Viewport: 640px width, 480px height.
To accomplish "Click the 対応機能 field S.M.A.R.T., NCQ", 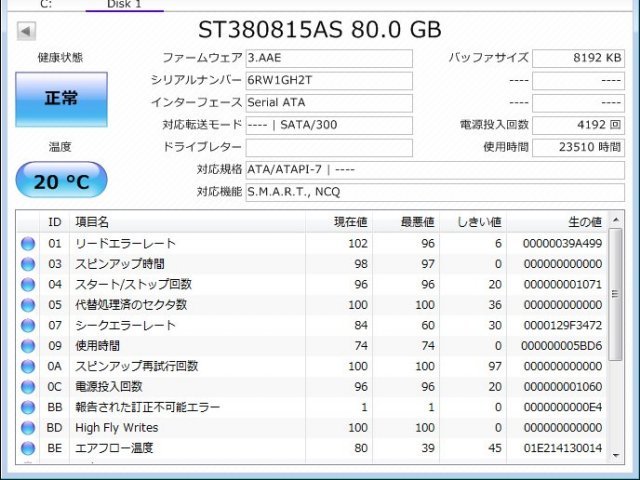I will pyautogui.click(x=435, y=192).
